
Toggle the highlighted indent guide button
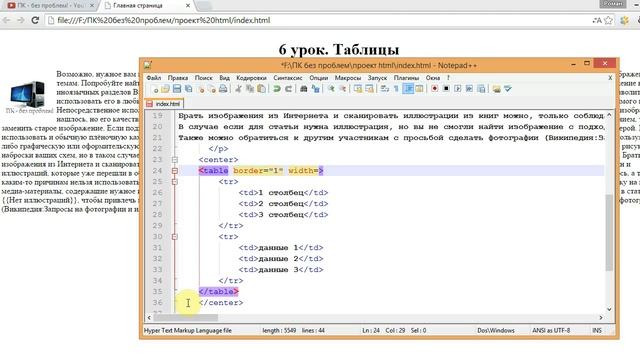408,89
